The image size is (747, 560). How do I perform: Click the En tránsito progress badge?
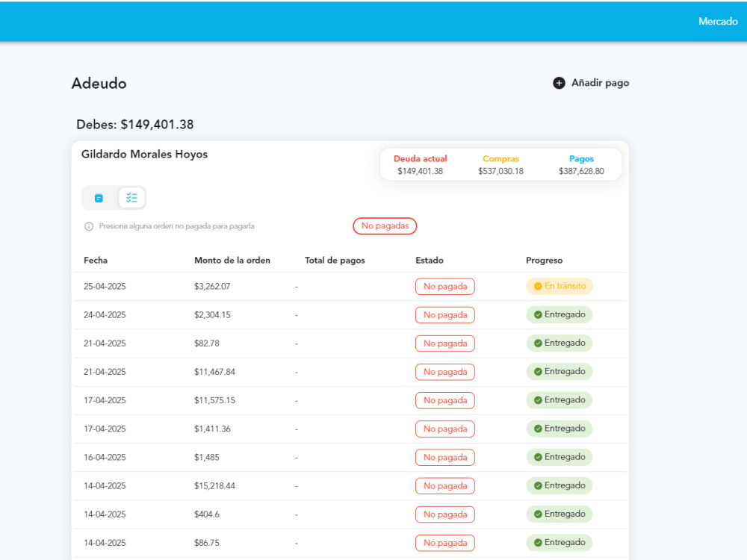[560, 286]
